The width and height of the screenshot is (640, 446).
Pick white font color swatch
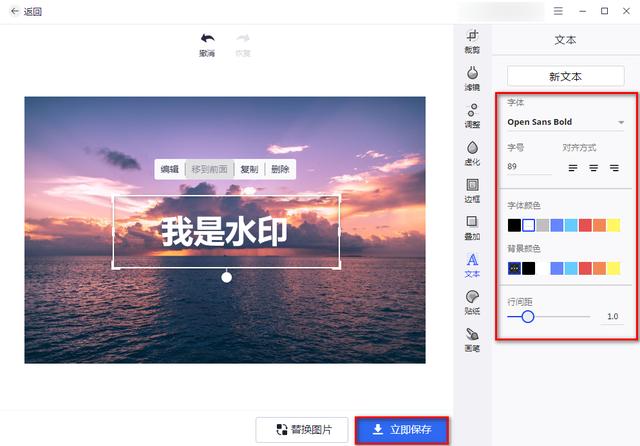(529, 225)
